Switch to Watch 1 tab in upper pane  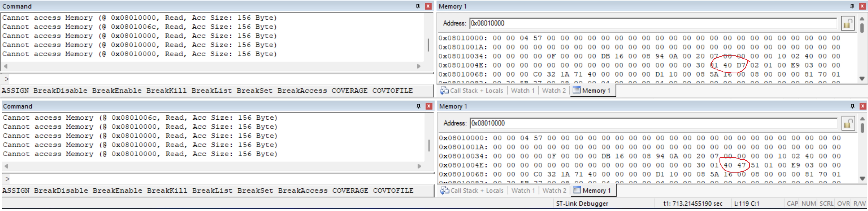click(523, 91)
